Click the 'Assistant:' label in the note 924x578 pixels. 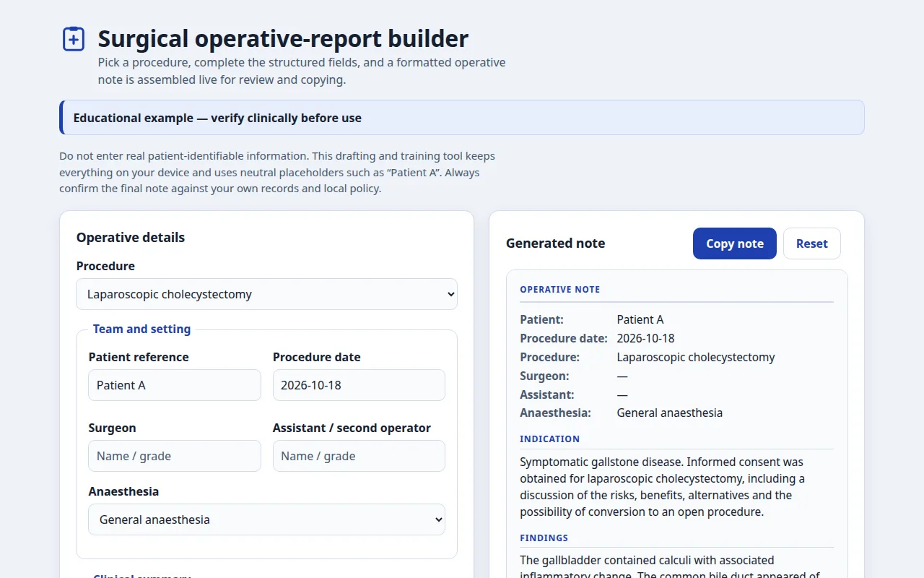[x=547, y=394]
